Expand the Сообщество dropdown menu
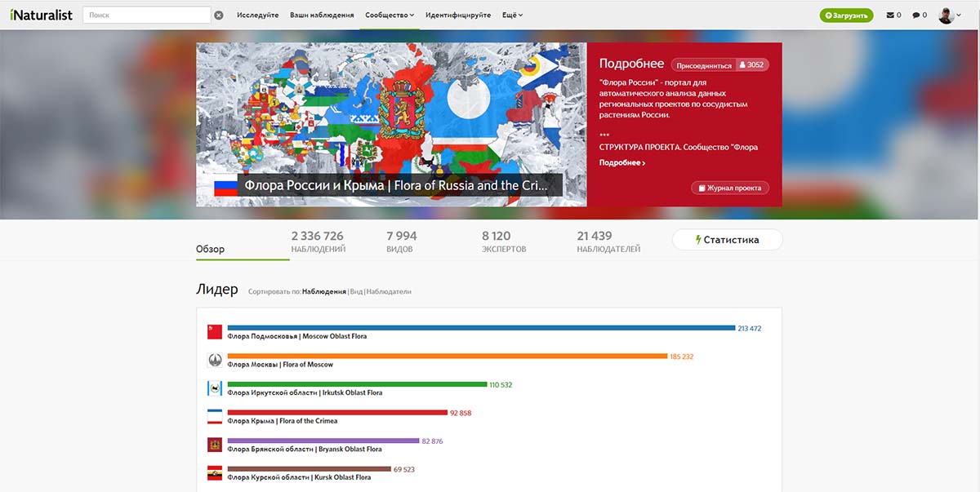Viewport: 980px width, 492px height. pos(390,15)
